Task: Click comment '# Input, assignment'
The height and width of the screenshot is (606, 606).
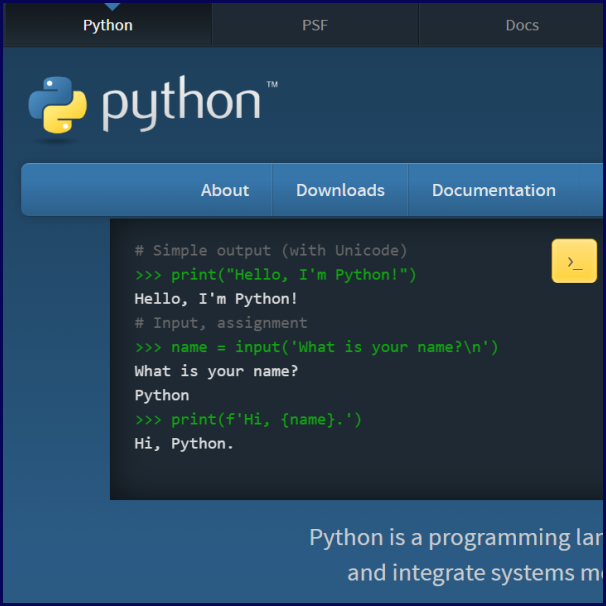Action: (x=221, y=323)
